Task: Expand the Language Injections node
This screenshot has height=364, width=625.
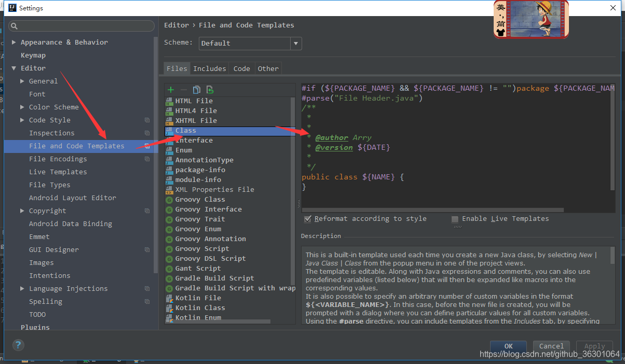Action: (22, 289)
